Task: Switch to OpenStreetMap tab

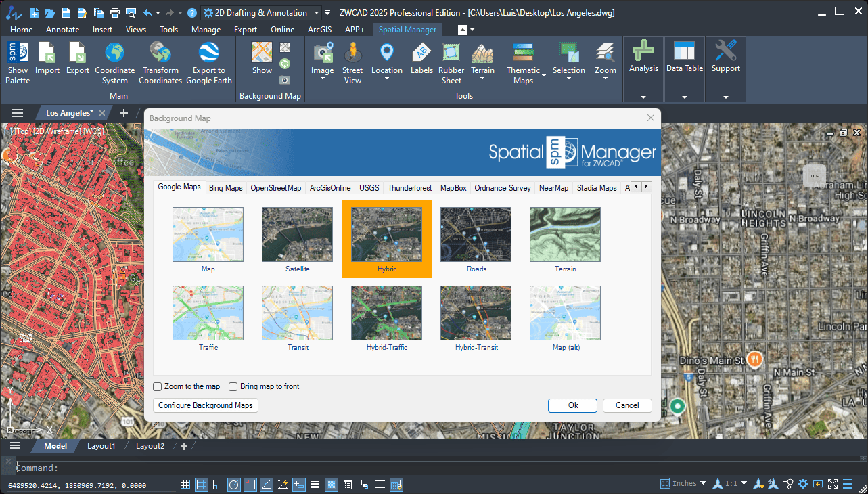Action: (x=276, y=188)
